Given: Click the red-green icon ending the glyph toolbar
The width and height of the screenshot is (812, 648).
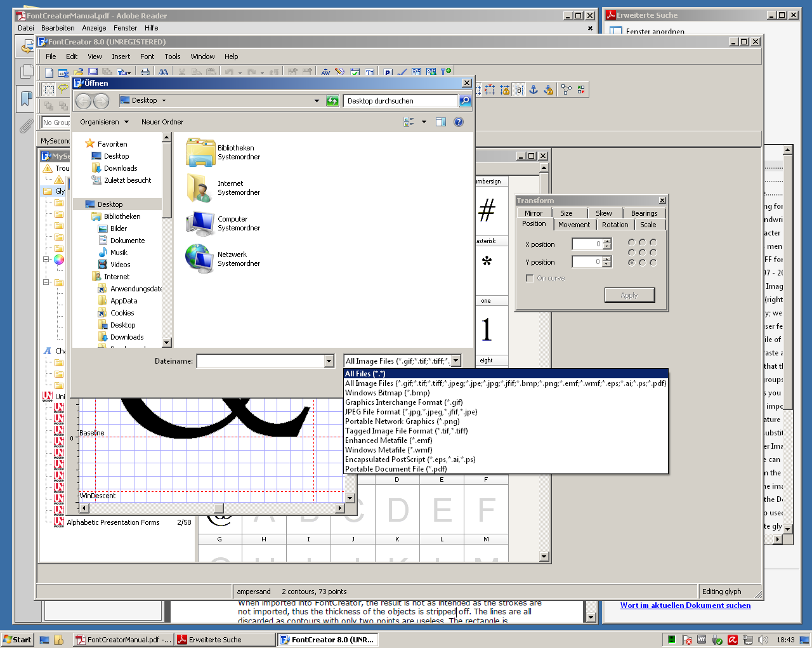Looking at the screenshot, I should pos(581,89).
